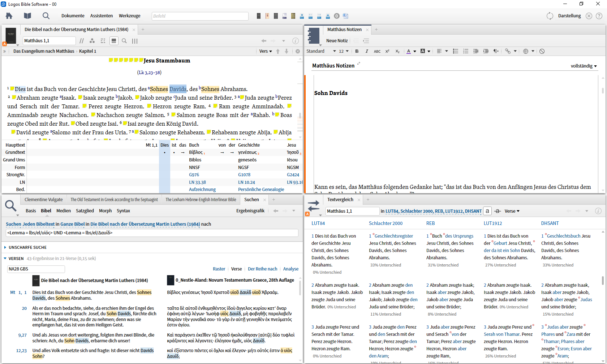The width and height of the screenshot is (607, 364).
Task: Toggle the strikethrough 'a' differences button
Action: tap(498, 211)
